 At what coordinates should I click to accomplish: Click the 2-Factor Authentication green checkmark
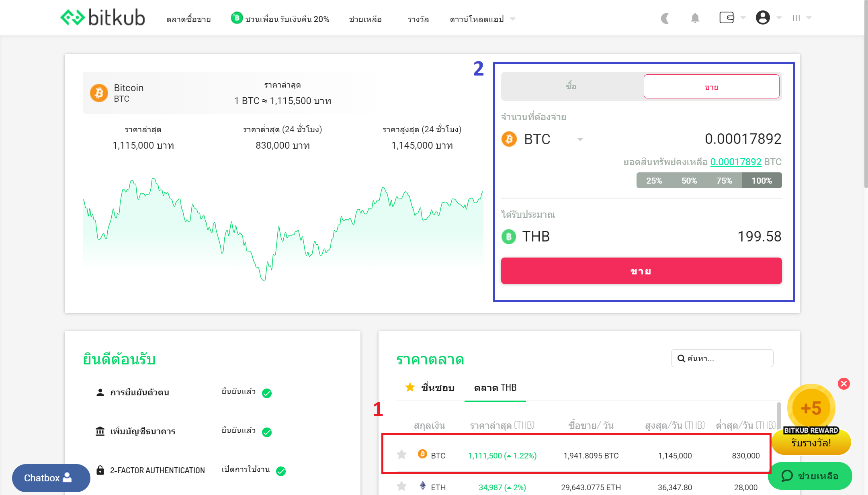tap(281, 471)
